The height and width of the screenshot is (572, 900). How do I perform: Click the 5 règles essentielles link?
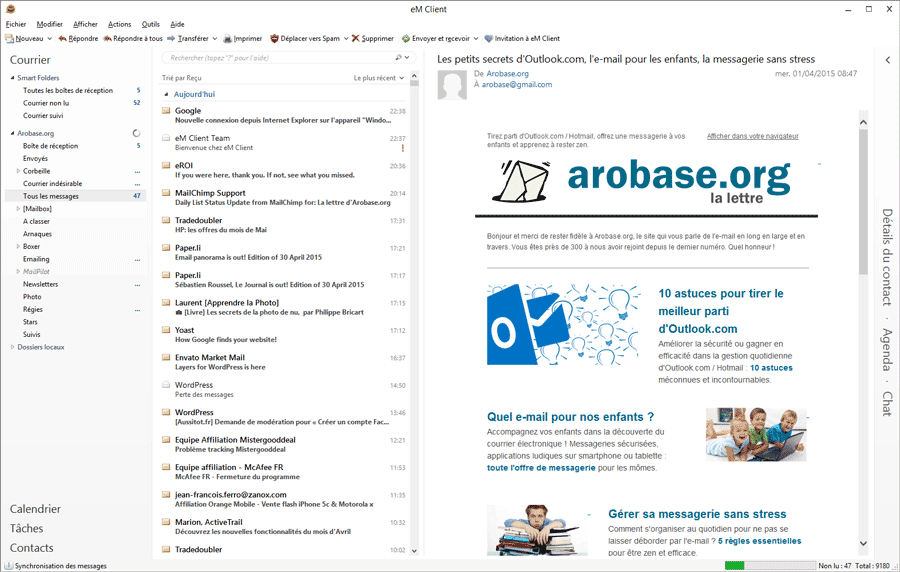pyautogui.click(x=759, y=541)
